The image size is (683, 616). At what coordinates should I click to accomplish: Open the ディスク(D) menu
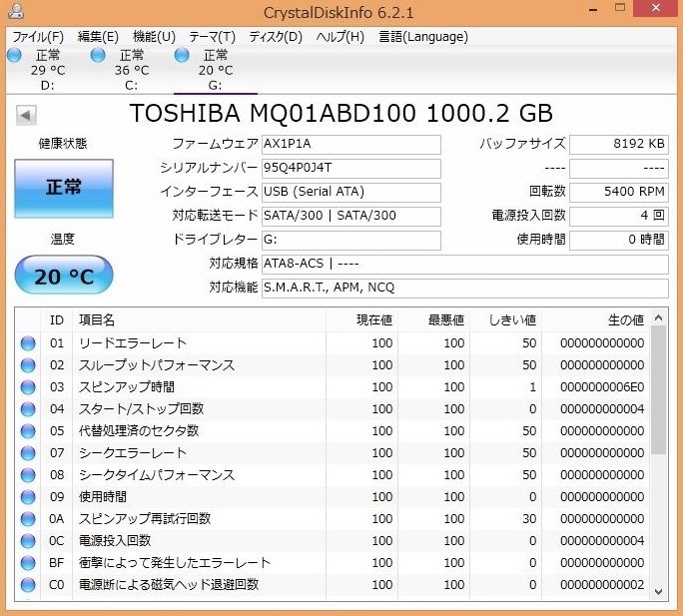tap(275, 37)
